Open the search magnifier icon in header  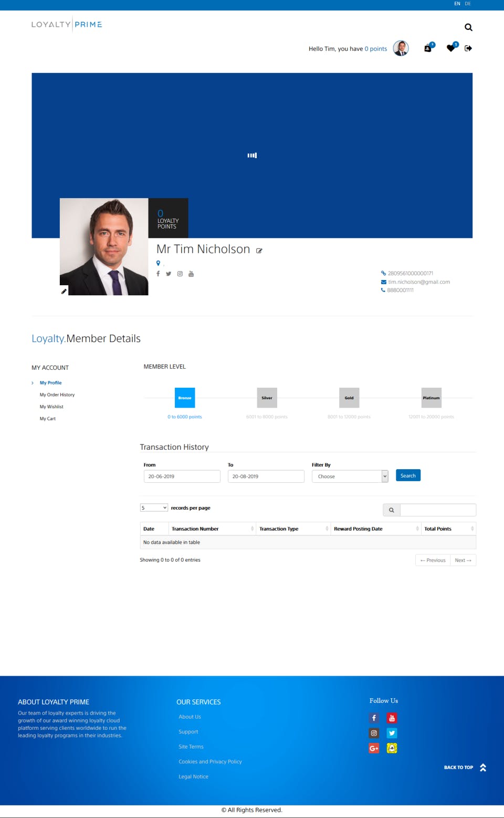coord(468,27)
